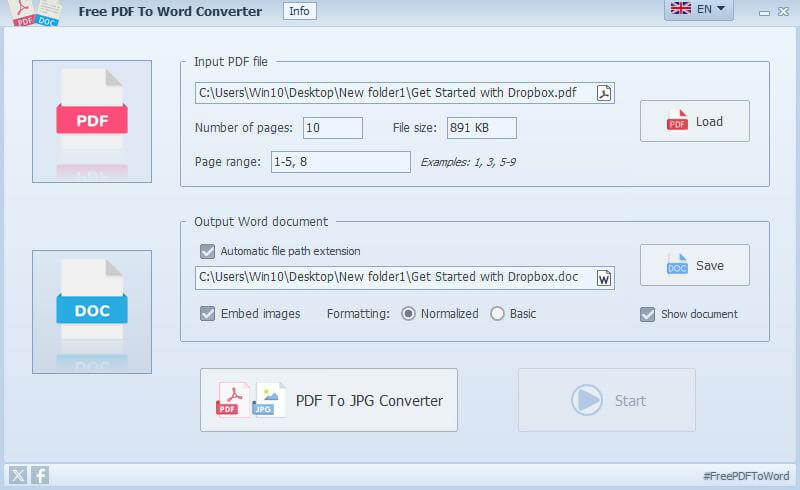Open the X (Twitter) social link icon
Viewport: 800px width, 490px height.
pyautogui.click(x=18, y=475)
